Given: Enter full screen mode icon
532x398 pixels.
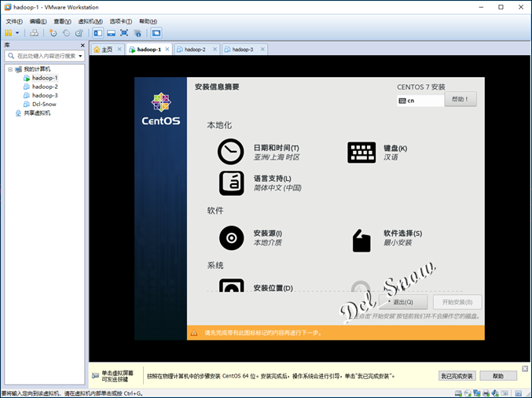Looking at the screenshot, I should [x=124, y=33].
